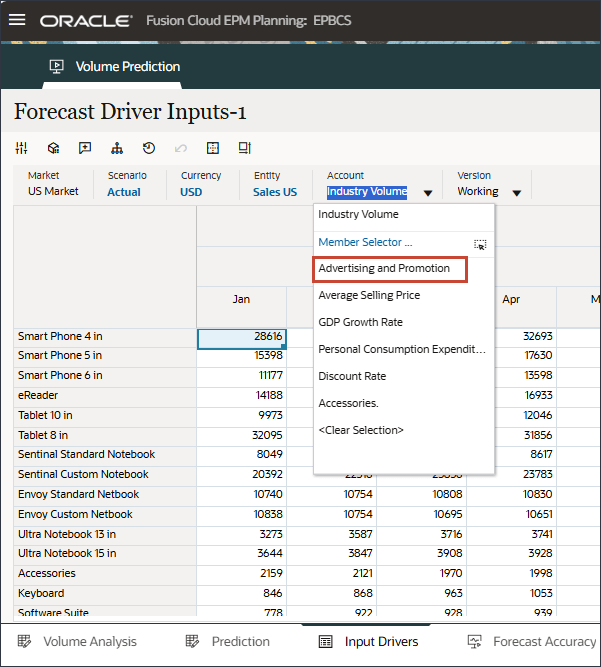
Task: Select GDP Growth Rate option
Action: (360, 322)
